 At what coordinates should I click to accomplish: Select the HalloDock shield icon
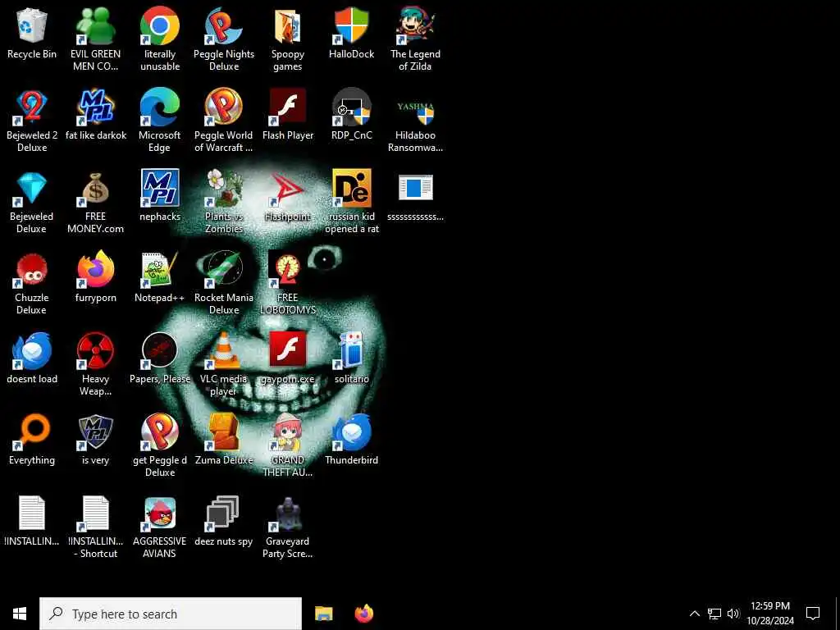coord(351,26)
